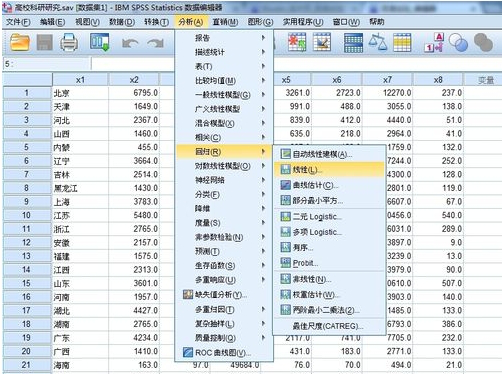Click the Open data folder icon
The width and height of the screenshot is (502, 388).
point(20,42)
